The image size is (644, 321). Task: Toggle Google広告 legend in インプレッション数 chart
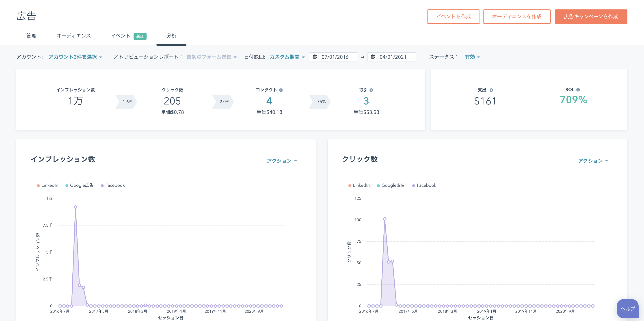(79, 185)
